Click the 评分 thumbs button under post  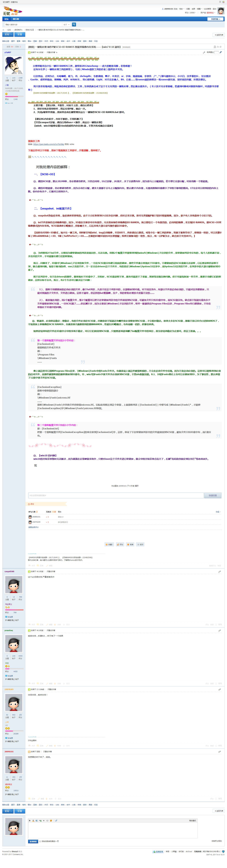120,544
